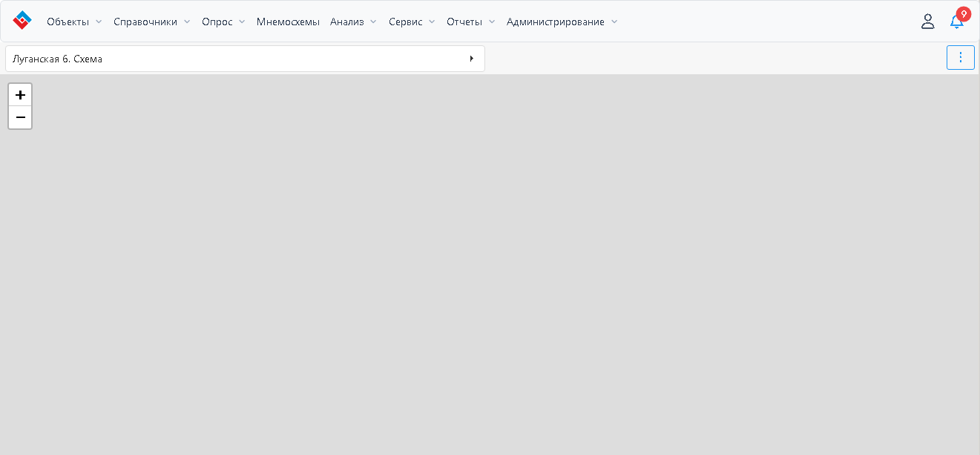Open the user profile icon

[927, 22]
